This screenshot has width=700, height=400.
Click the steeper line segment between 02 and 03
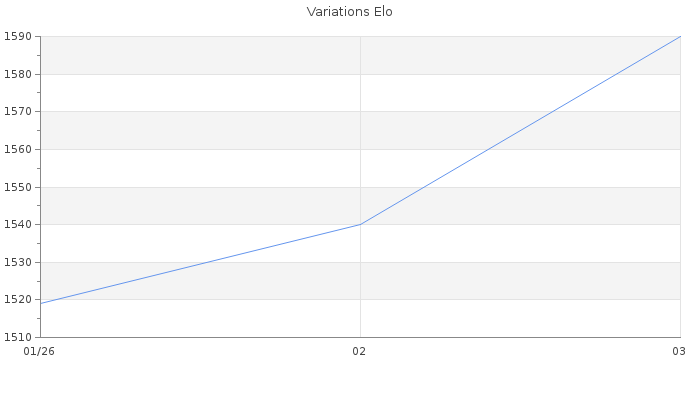coord(520,130)
